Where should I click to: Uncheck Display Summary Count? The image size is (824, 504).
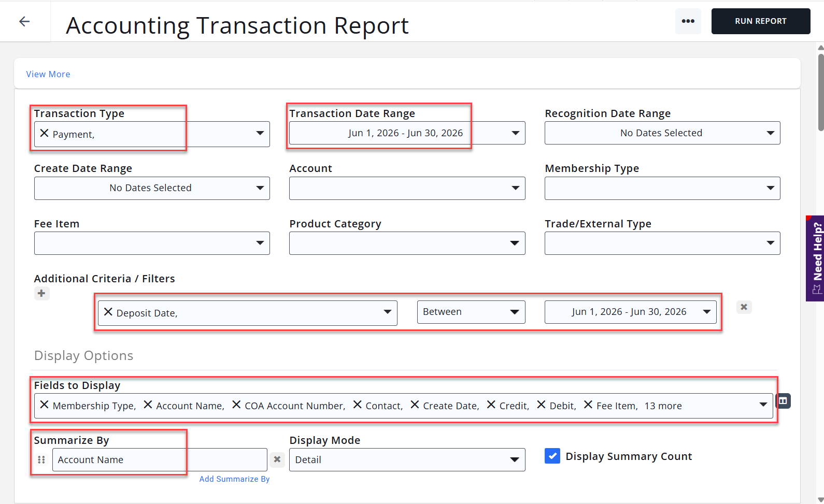tap(552, 456)
